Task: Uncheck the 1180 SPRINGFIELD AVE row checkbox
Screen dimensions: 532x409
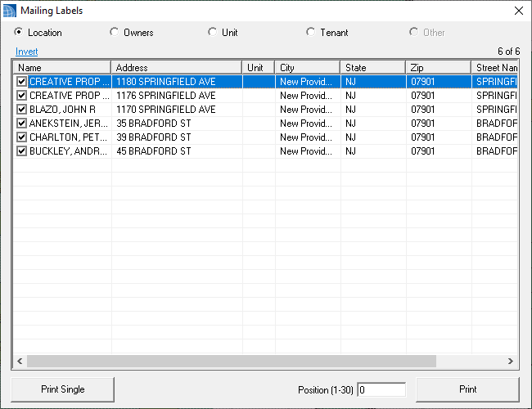Action: click(x=22, y=82)
